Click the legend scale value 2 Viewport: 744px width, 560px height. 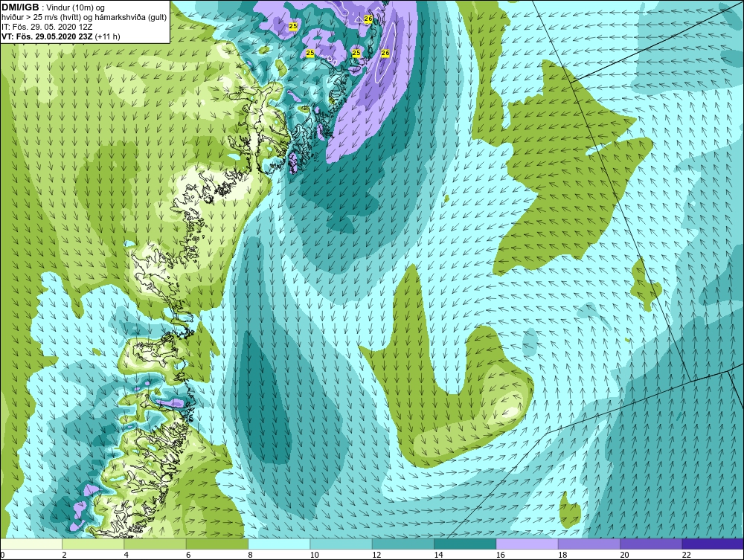tap(64, 556)
